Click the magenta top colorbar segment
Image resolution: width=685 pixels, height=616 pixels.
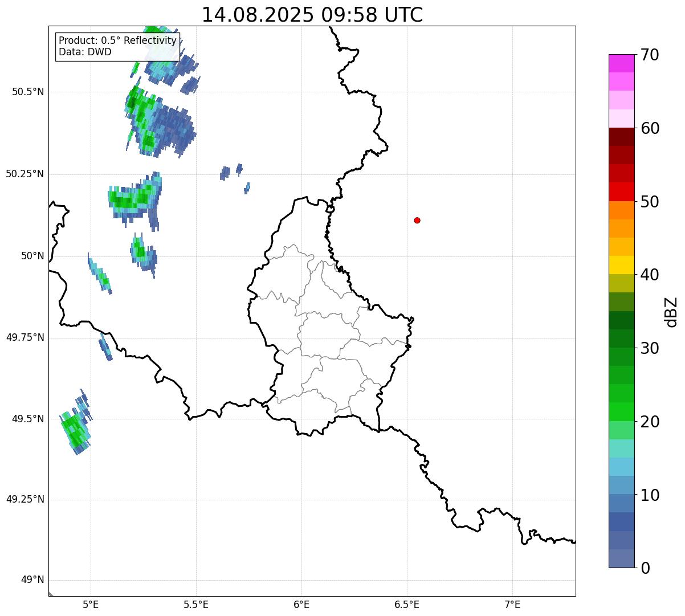622,63
